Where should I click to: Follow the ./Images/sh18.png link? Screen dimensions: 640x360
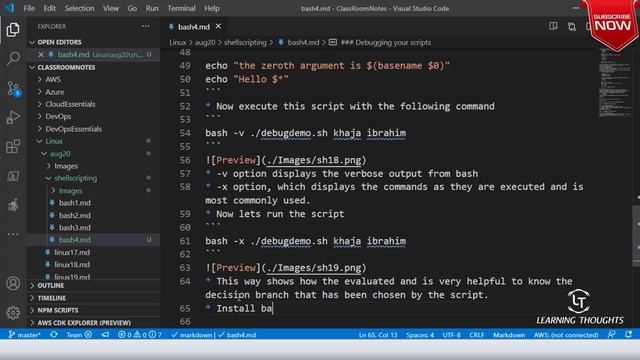pyautogui.click(x=313, y=160)
